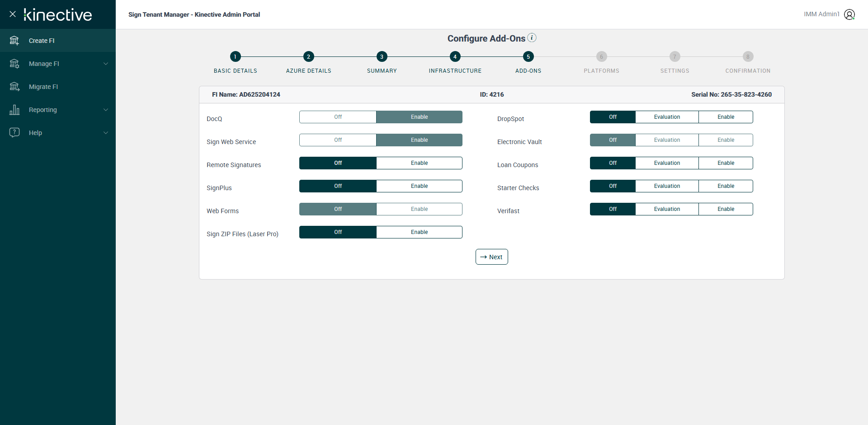Click the step 6 Platforms circle

click(x=601, y=56)
